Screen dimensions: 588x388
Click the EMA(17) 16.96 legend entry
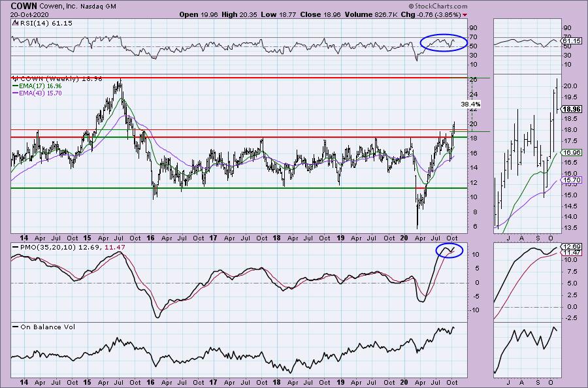click(x=37, y=86)
